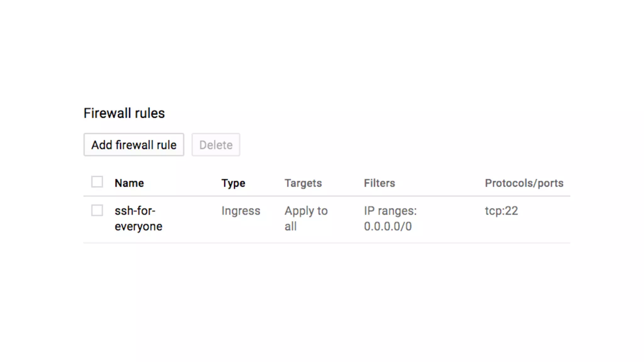Click the Targets column header

pyautogui.click(x=303, y=183)
